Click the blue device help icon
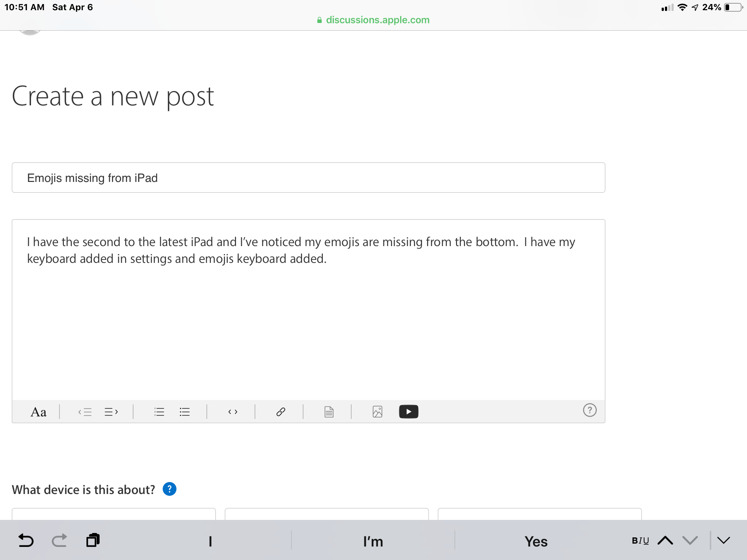The image size is (747, 560). (169, 489)
